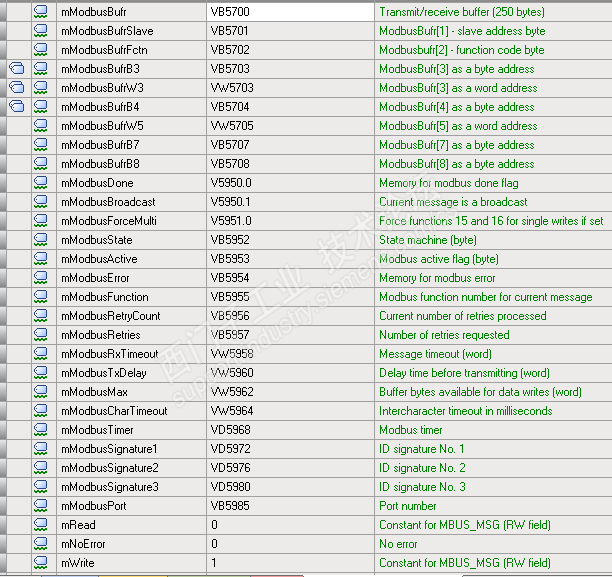
Task: Click the symbol icon beside mModbusActive
Action: (41, 259)
